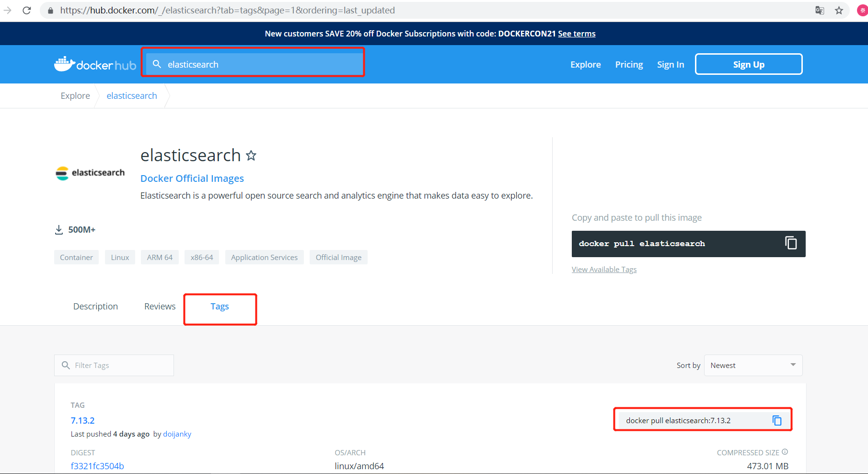Image resolution: width=868 pixels, height=474 pixels.
Task: Click Sign In
Action: point(671,64)
